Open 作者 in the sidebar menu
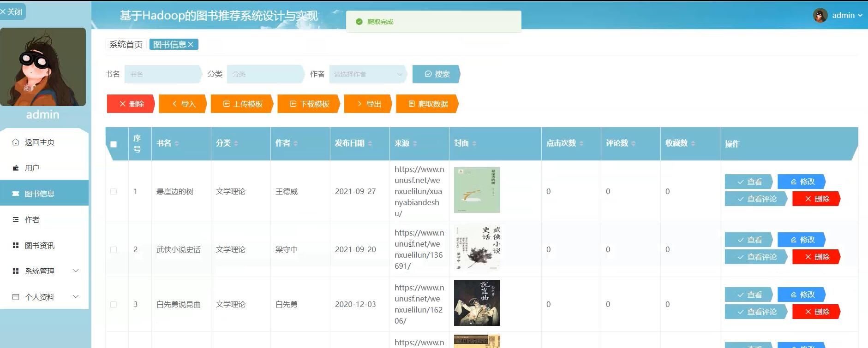 click(44, 219)
